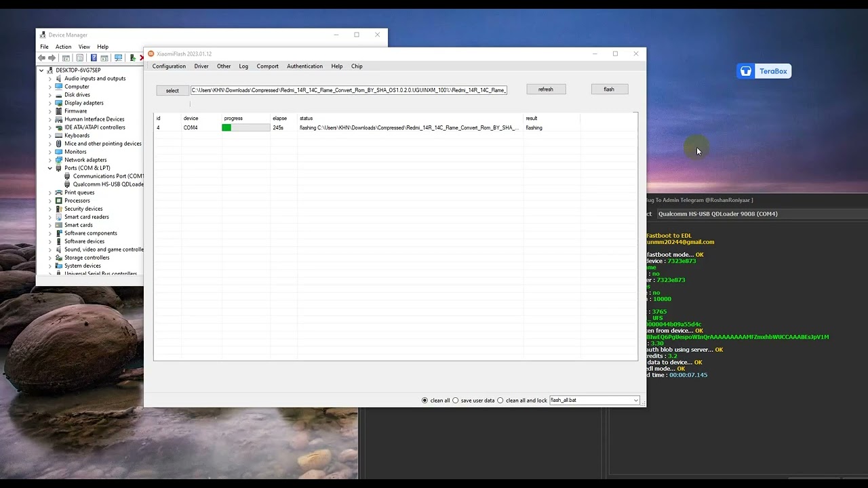Viewport: 868px width, 488px height.
Task: Open the Action menu in Device Manager
Action: click(63, 47)
